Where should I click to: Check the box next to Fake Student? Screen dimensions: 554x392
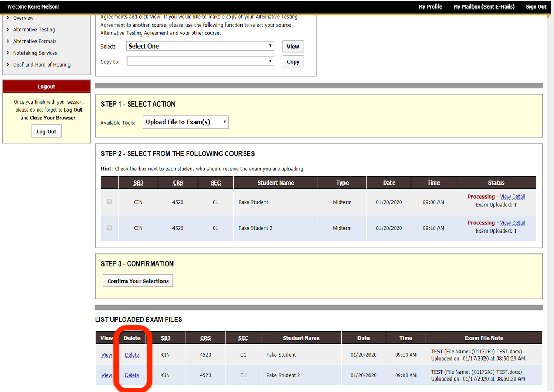pos(109,201)
